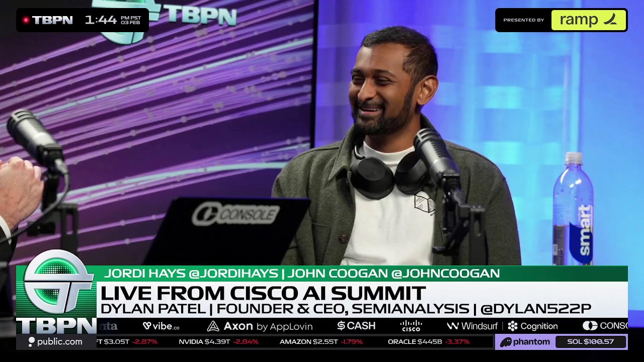Click the '@DYLAN522P' handle
This screenshot has width=644, height=362.
click(536, 309)
